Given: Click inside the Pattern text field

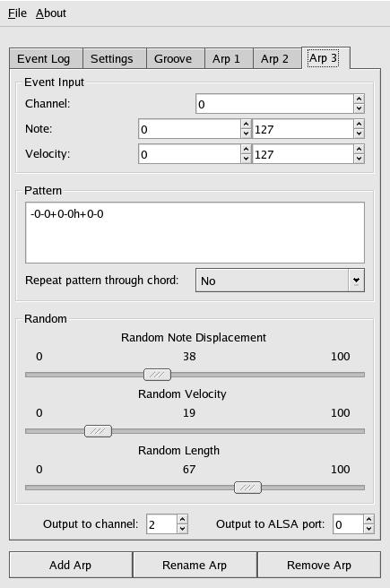Looking at the screenshot, I should click(195, 232).
